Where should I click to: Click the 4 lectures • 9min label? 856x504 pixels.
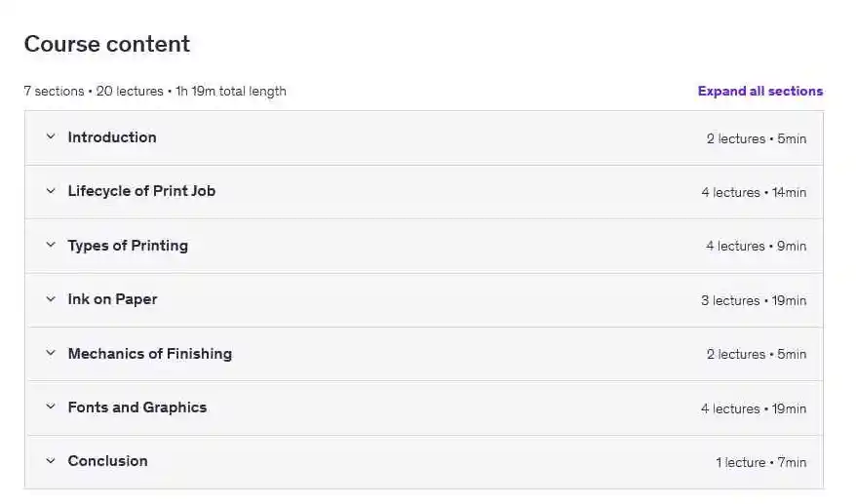[756, 247]
